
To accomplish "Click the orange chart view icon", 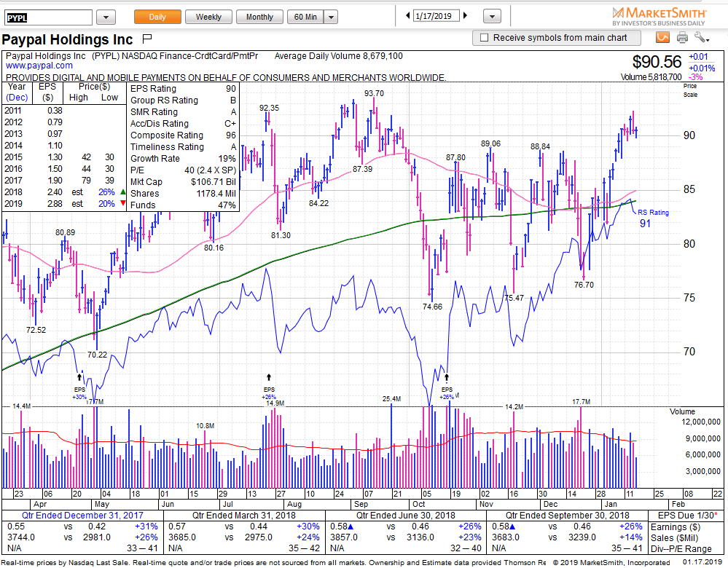I will tap(662, 37).
